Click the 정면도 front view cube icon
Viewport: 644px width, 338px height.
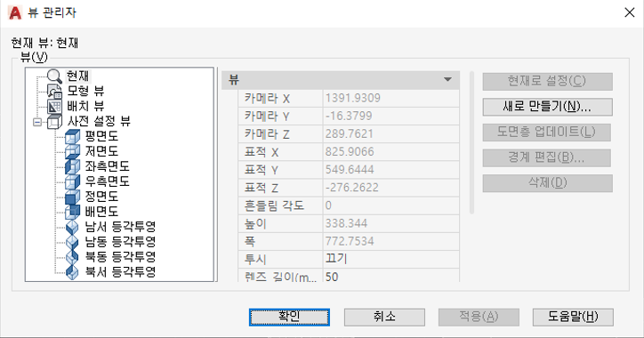72,197
